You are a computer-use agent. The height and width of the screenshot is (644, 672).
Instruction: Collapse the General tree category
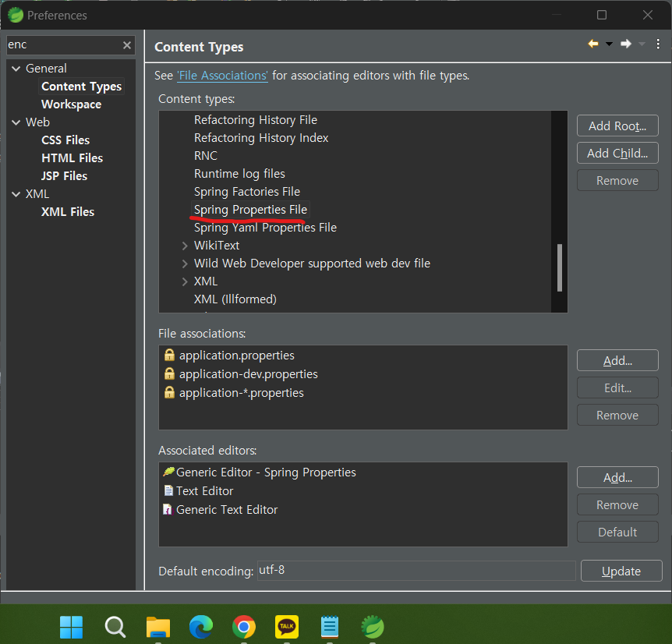pyautogui.click(x=16, y=69)
